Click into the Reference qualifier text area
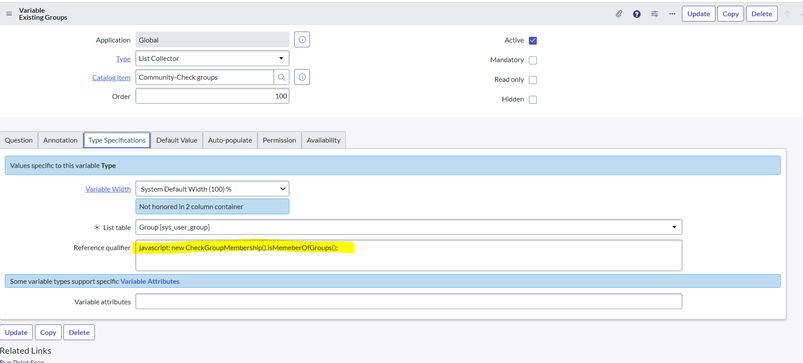 (x=409, y=255)
